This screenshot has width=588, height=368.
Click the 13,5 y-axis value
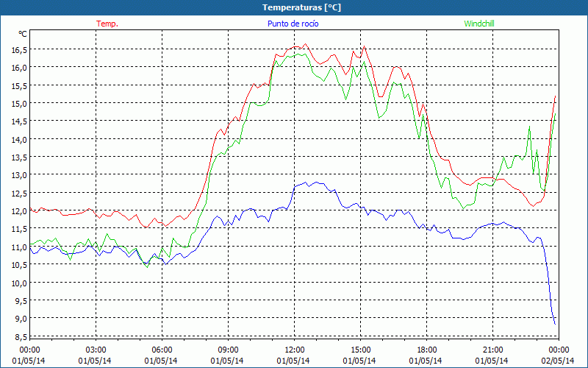click(19, 157)
